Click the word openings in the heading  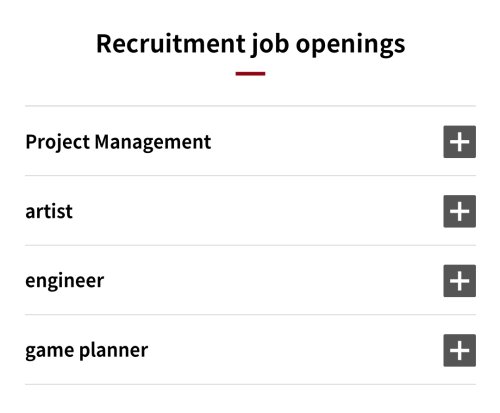click(x=350, y=45)
